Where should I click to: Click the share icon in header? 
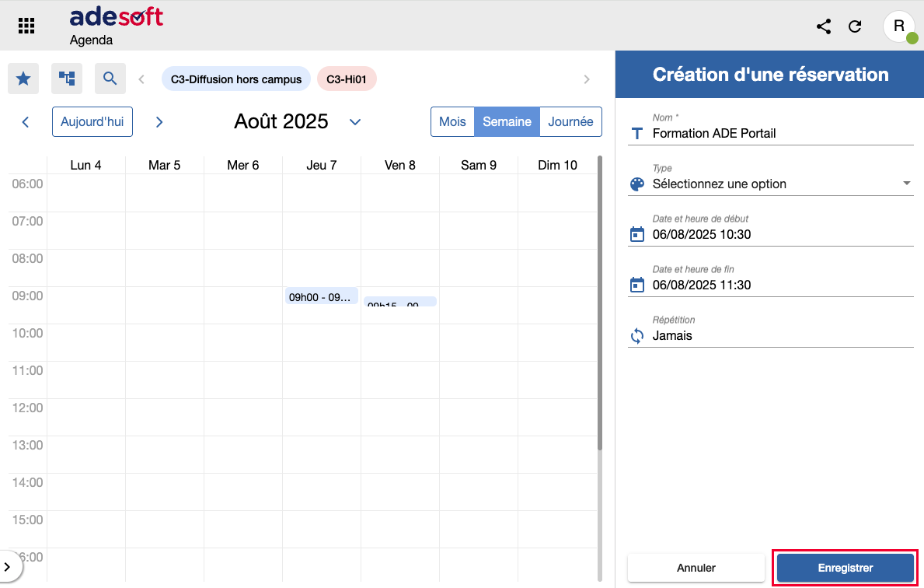(x=824, y=26)
